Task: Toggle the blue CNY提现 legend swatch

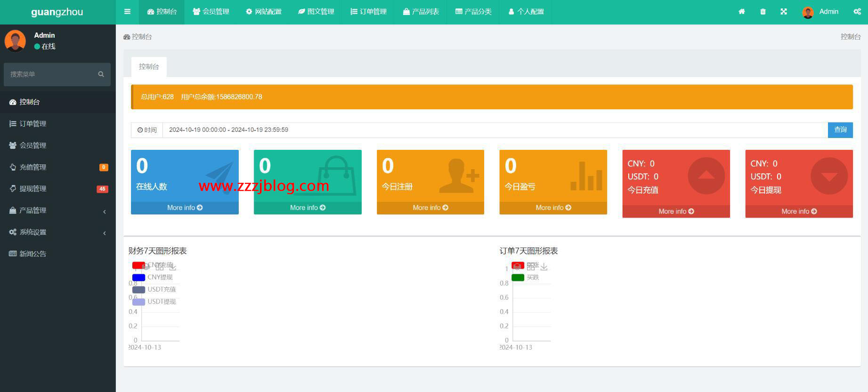Action: 138,278
